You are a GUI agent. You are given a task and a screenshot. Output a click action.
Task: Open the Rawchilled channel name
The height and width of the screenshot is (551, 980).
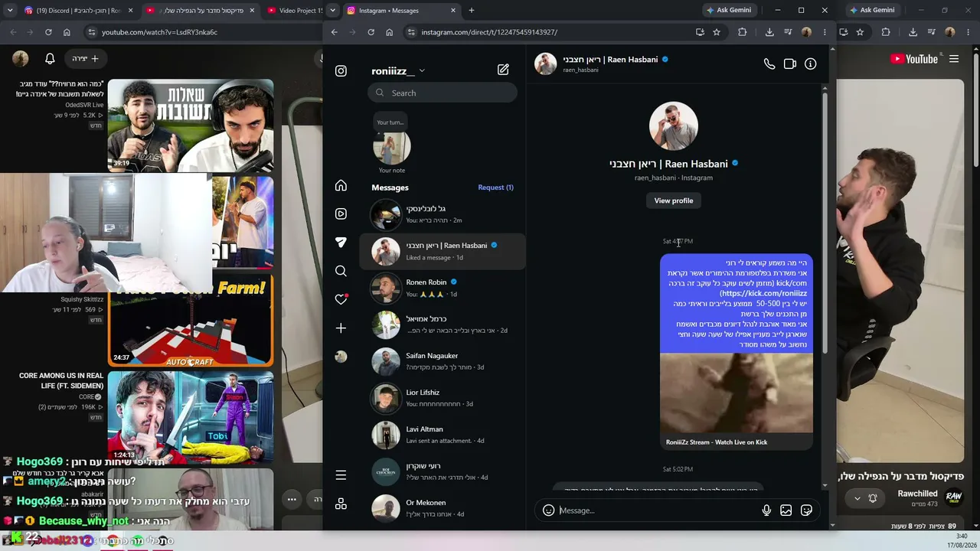point(917,494)
